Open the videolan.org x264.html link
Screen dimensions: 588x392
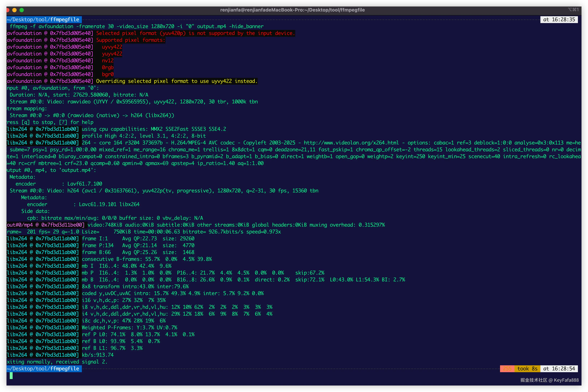(x=351, y=143)
